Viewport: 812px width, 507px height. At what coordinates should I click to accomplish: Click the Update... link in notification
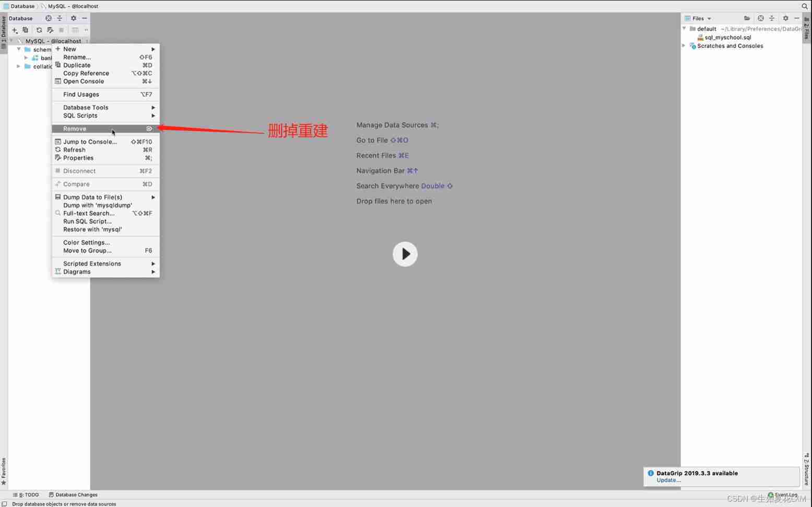[668, 480]
